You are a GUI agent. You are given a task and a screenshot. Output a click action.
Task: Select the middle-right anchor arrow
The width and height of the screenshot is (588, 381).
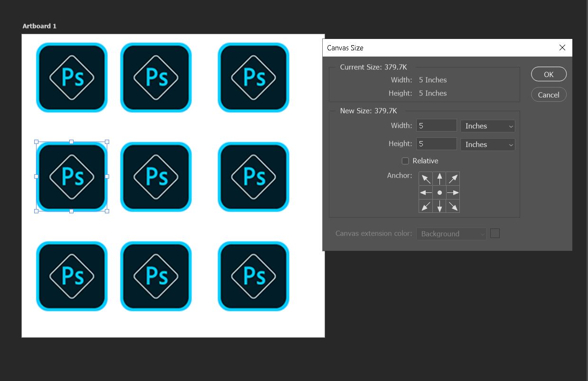pyautogui.click(x=453, y=192)
